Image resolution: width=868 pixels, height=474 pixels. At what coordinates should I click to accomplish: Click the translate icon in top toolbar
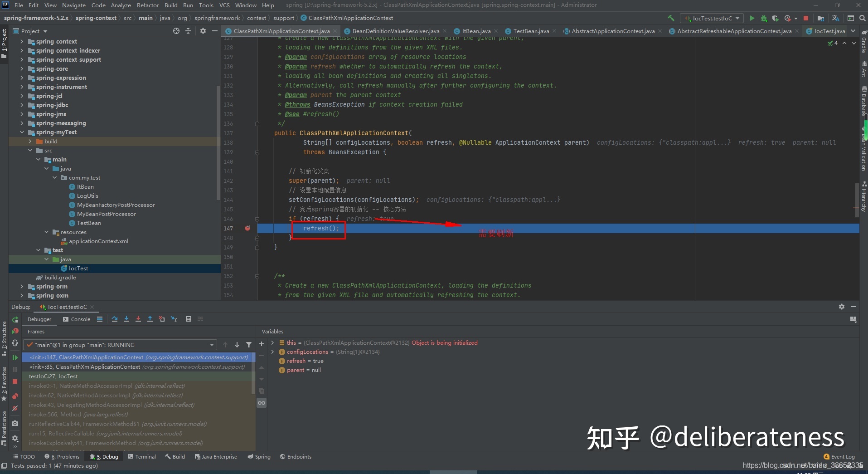pyautogui.click(x=835, y=18)
